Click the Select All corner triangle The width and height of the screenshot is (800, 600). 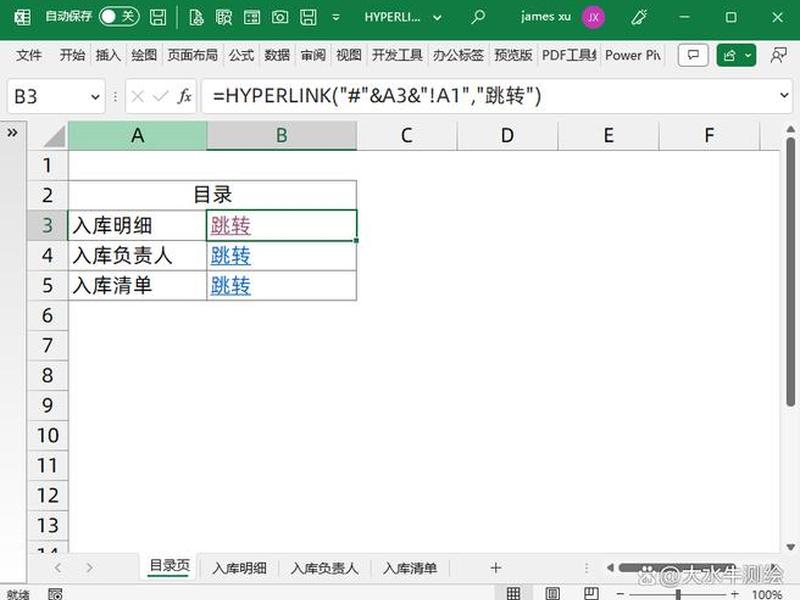pyautogui.click(x=54, y=136)
